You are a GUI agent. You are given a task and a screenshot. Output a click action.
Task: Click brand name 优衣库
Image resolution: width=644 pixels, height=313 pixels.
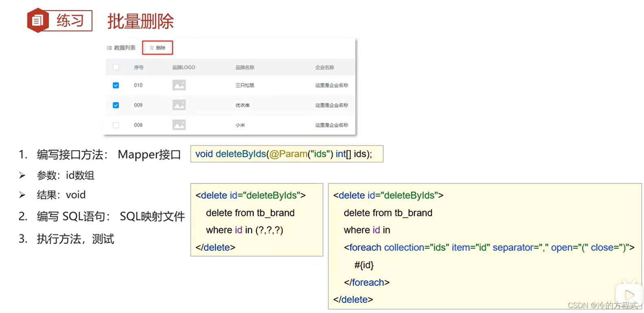[242, 105]
